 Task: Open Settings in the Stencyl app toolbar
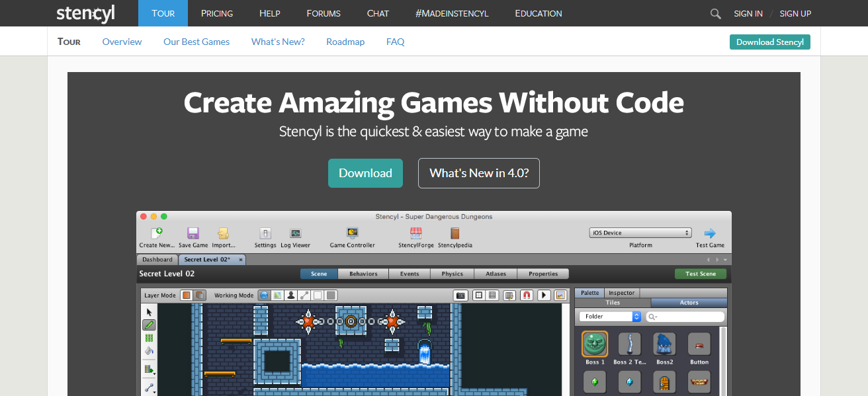pyautogui.click(x=265, y=233)
